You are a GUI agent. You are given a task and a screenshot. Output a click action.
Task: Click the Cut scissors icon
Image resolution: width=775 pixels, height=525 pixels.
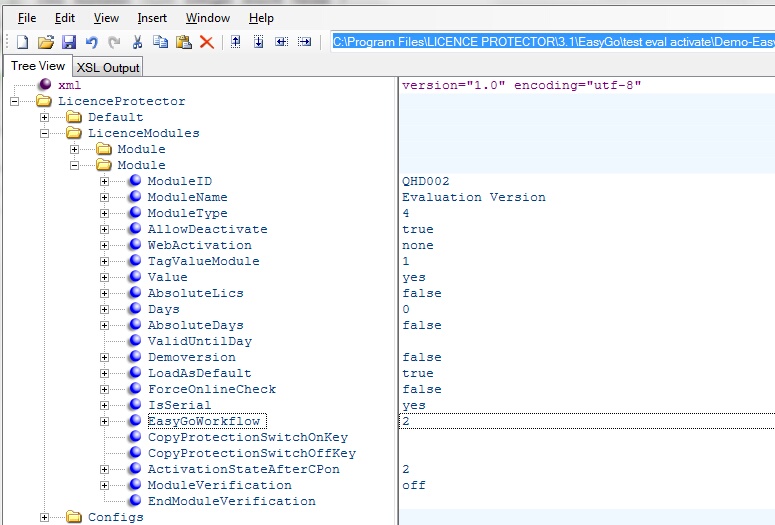(137, 42)
